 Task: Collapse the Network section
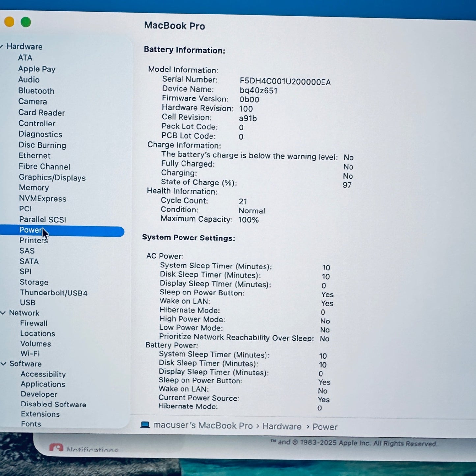[4, 313]
